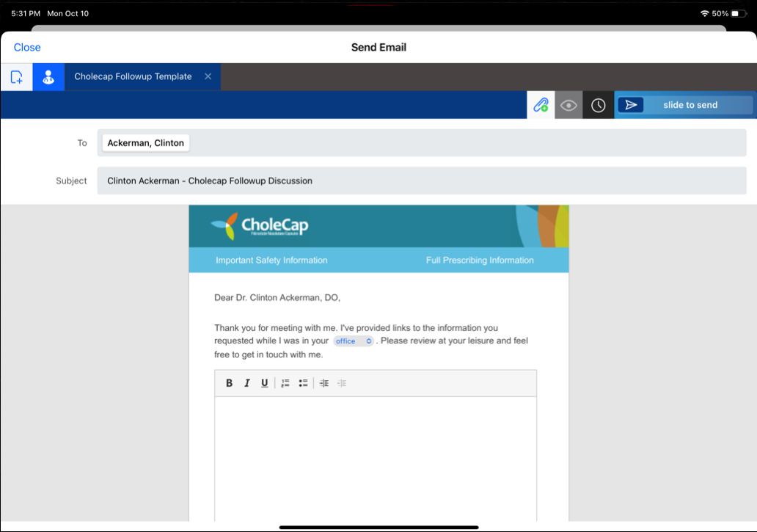Image resolution: width=757 pixels, height=532 pixels.
Task: Toggle the email preview eye icon
Action: tap(568, 105)
